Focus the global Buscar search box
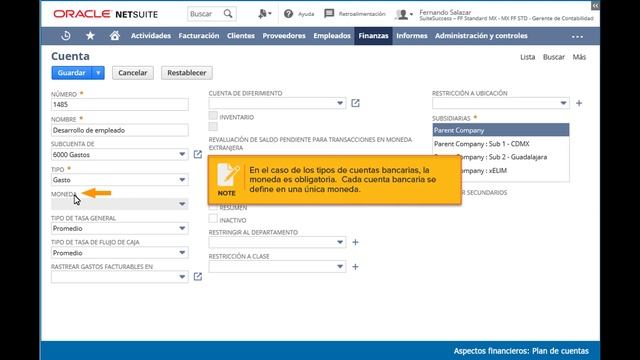The height and width of the screenshot is (360, 640). [x=205, y=14]
